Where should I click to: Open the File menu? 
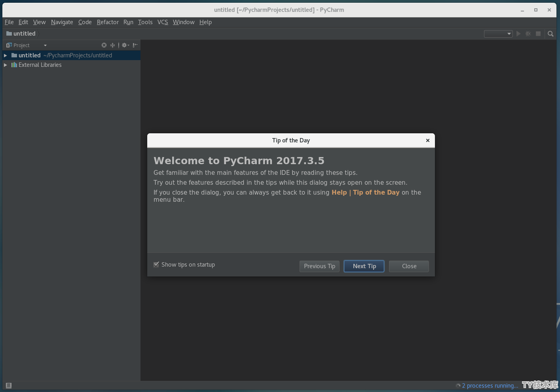point(9,22)
